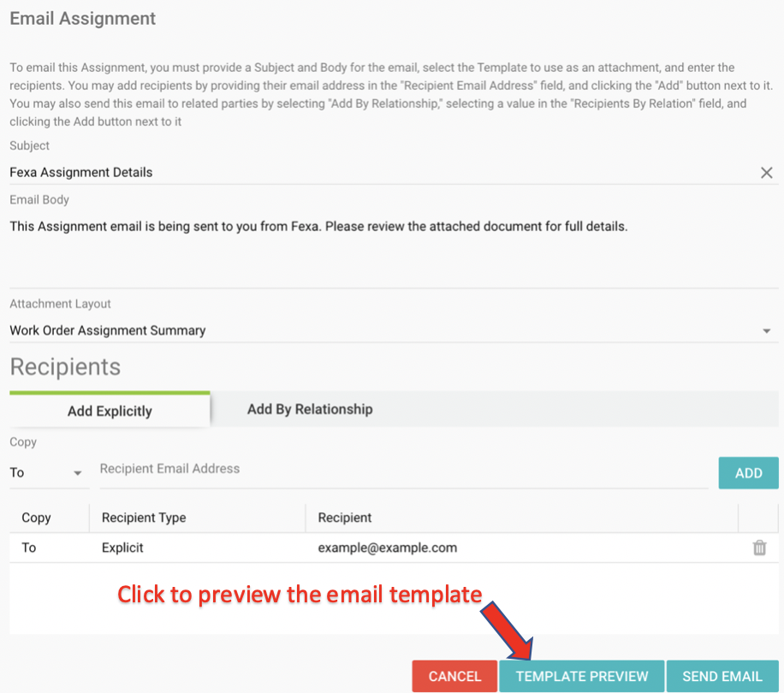Cancel the email assignment
This screenshot has height=693, width=784.
click(x=454, y=676)
